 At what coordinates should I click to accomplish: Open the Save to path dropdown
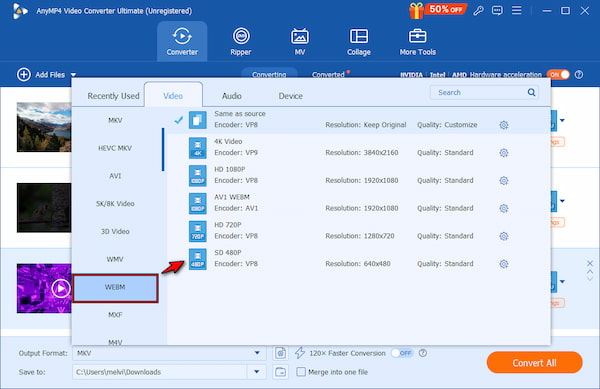pos(257,372)
